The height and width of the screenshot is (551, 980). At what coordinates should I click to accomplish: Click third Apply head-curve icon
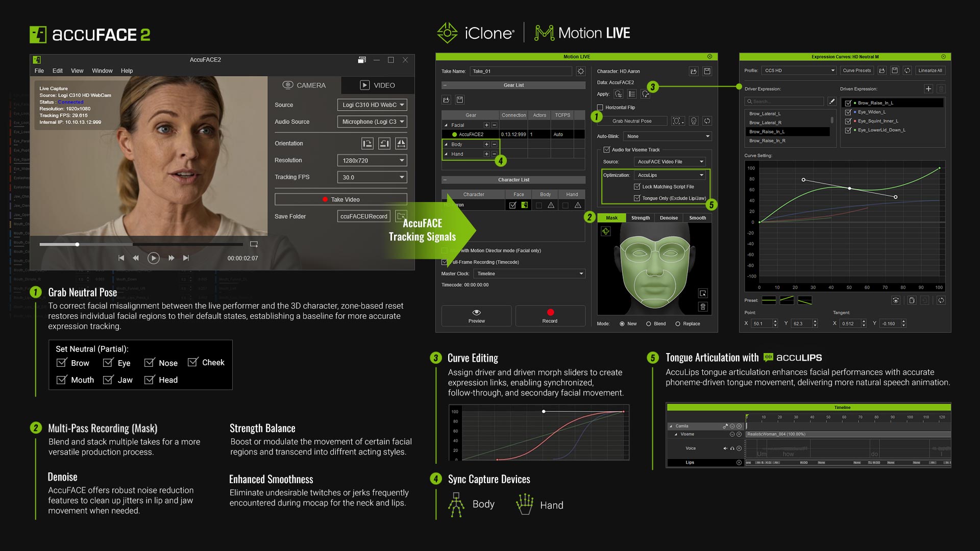click(x=645, y=94)
